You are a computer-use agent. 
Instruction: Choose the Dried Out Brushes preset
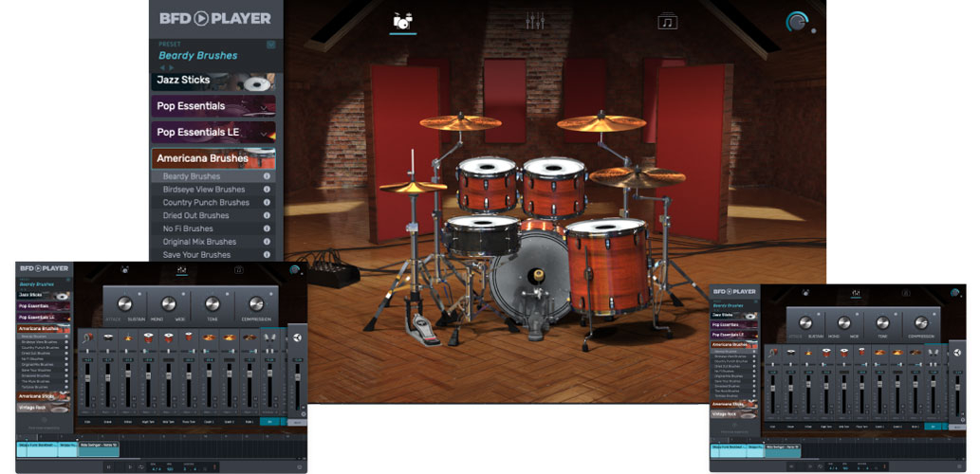click(195, 216)
